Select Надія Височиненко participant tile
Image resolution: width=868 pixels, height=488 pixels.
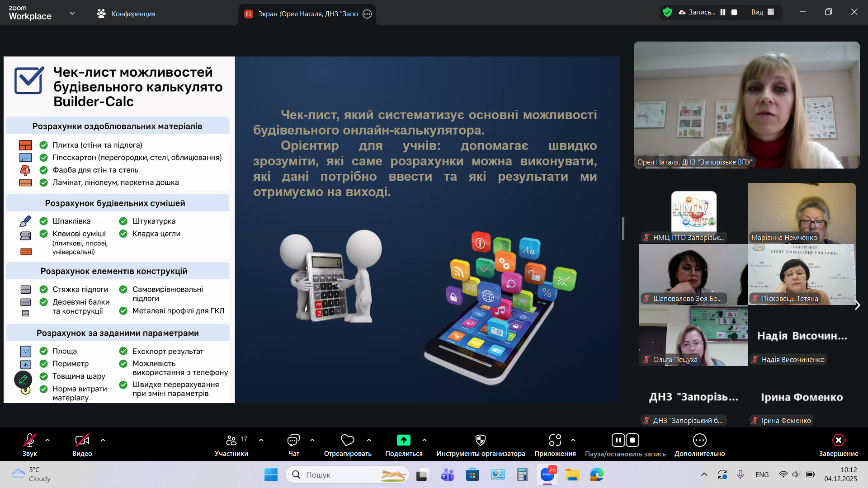tap(802, 336)
